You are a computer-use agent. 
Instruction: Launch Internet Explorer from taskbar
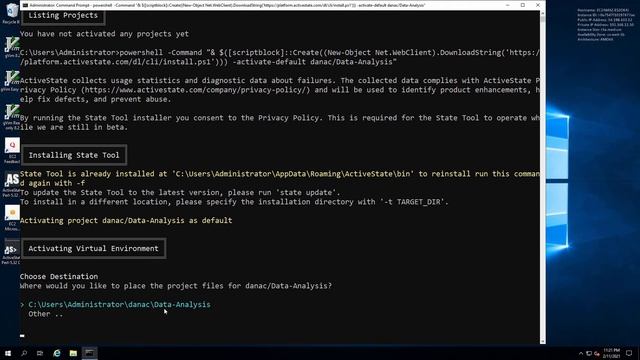click(57, 353)
